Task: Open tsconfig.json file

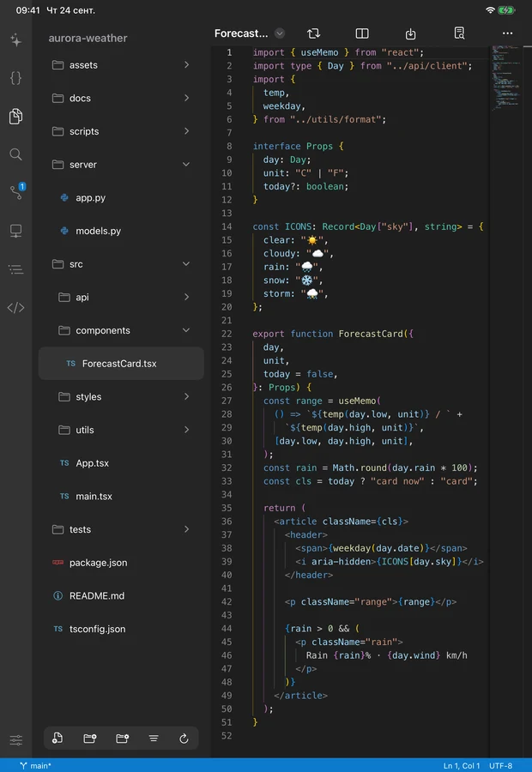Action: click(121, 629)
